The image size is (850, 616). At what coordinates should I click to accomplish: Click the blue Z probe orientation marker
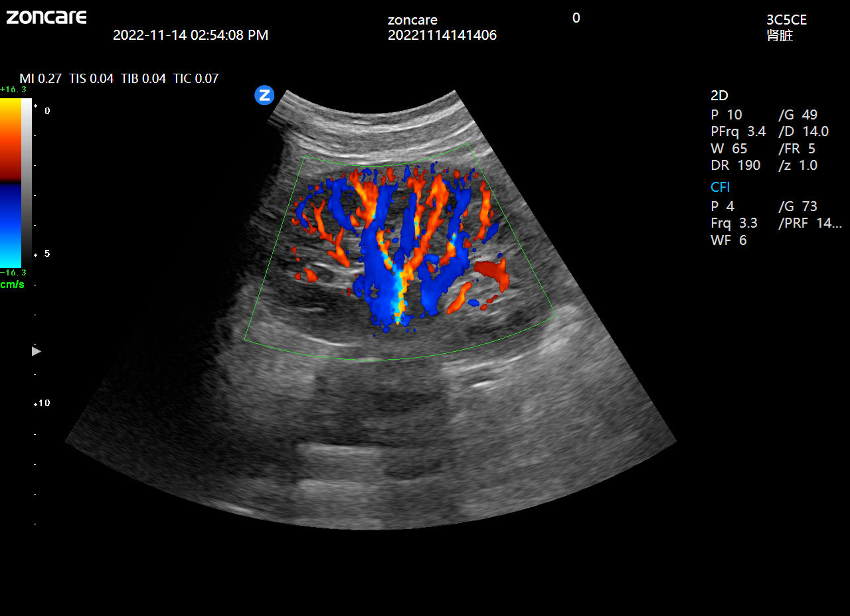264,95
